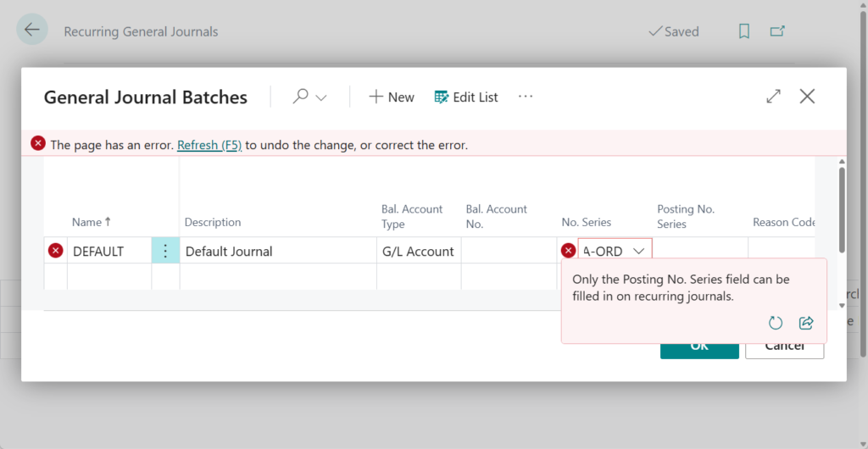Select Edit List in action bar

[466, 97]
